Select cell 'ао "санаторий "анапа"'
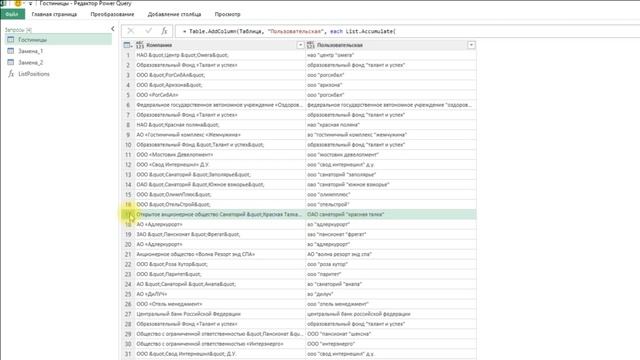Screen dimensions: 640x360 click(391, 284)
